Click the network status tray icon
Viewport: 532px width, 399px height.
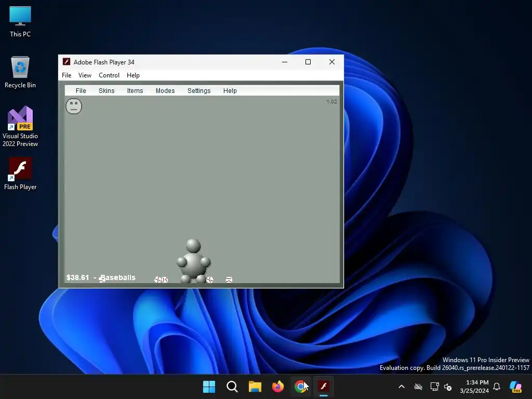tap(434, 387)
